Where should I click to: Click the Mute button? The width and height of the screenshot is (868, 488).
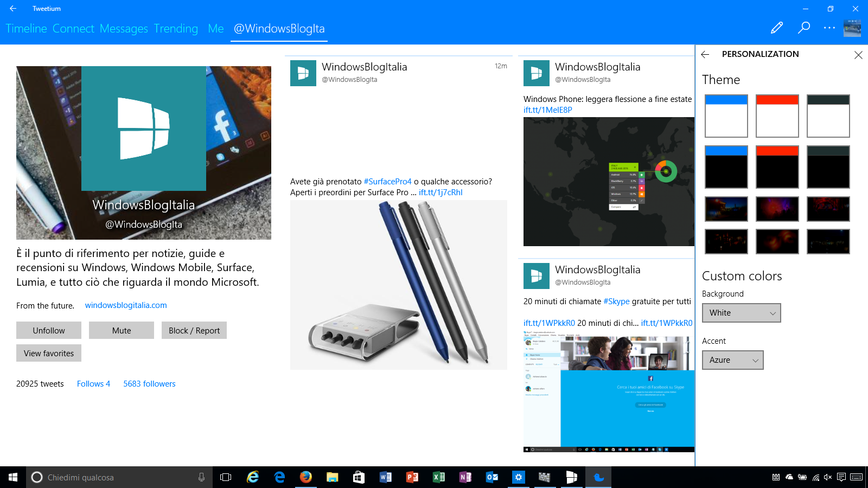click(x=122, y=330)
